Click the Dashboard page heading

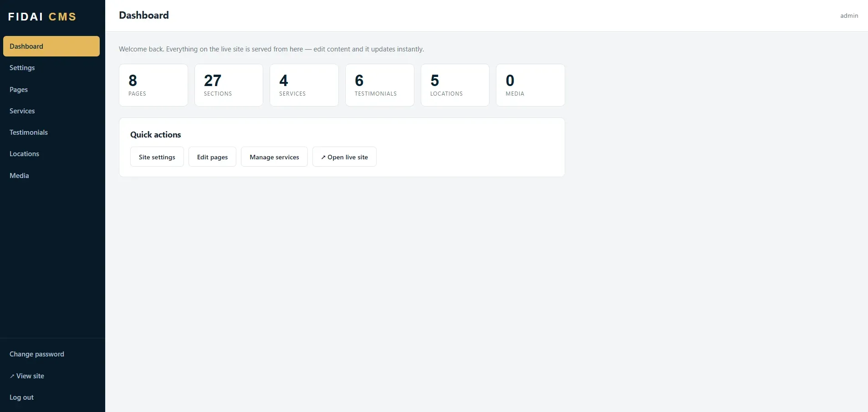tap(144, 15)
